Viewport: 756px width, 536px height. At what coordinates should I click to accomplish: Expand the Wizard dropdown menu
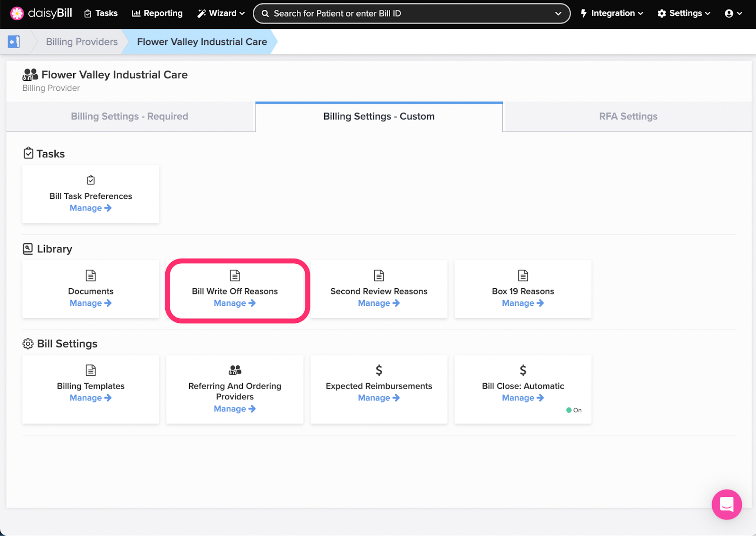[x=221, y=13]
